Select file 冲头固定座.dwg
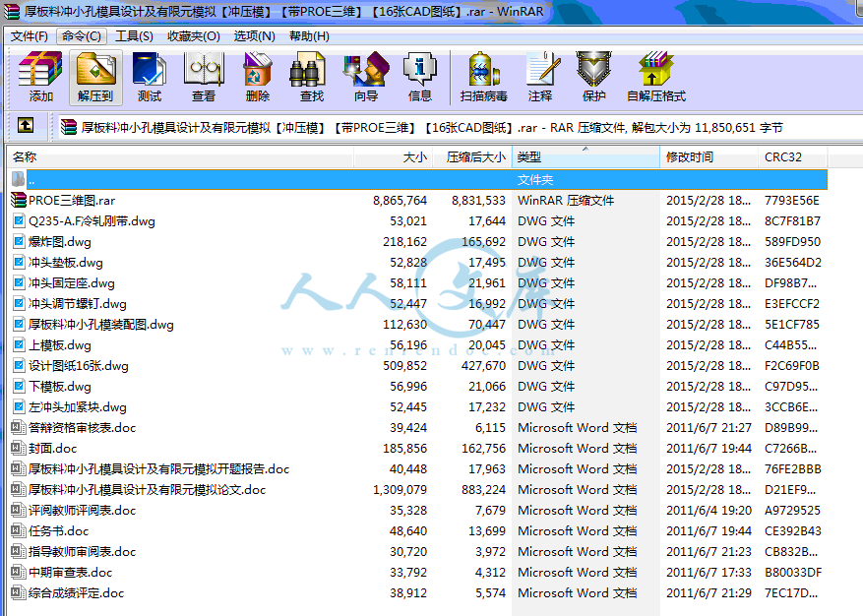Viewport: 863px width, 616px height. pyautogui.click(x=72, y=283)
